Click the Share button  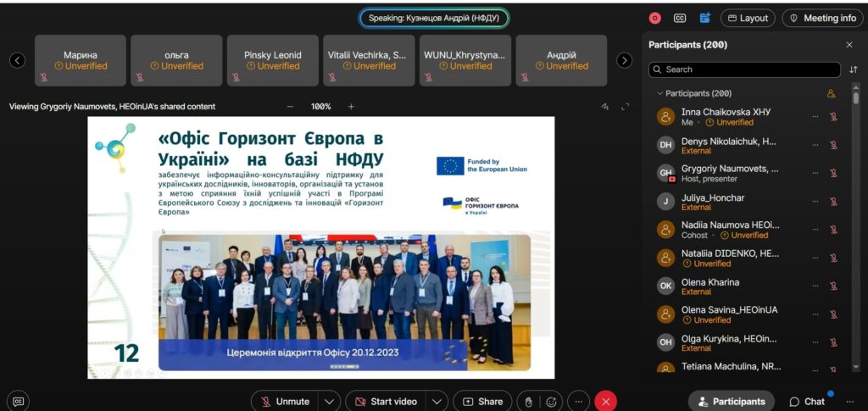click(482, 402)
